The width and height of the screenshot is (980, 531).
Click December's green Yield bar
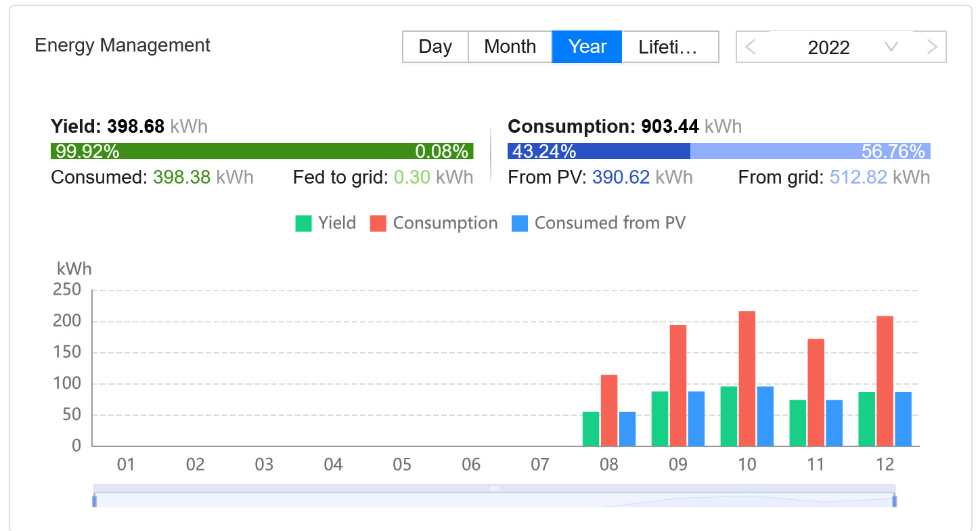click(866, 419)
